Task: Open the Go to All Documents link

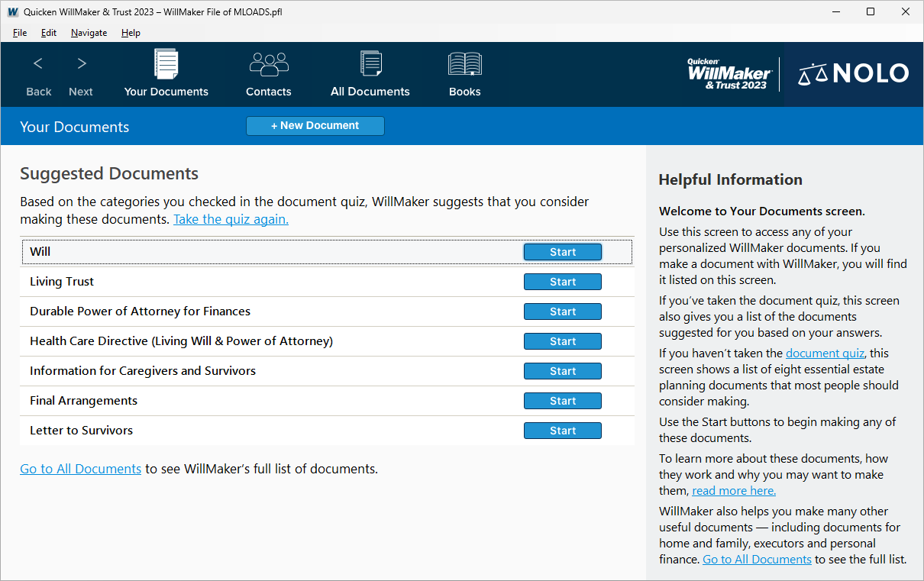Action: click(x=80, y=468)
